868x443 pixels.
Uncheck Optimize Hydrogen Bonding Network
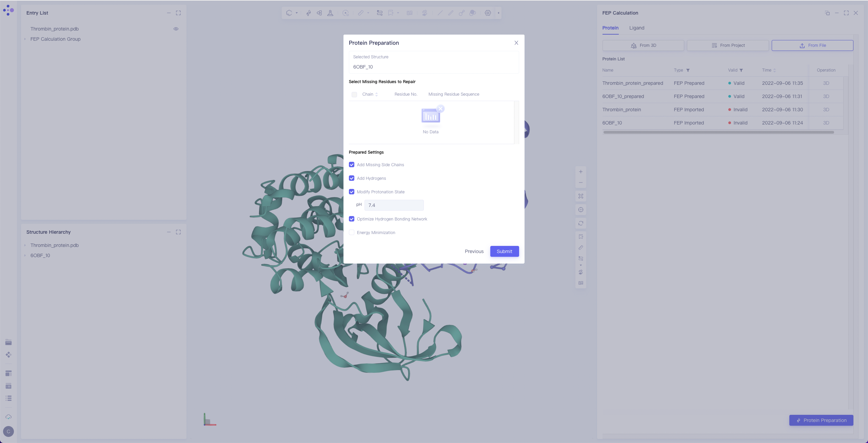(352, 219)
